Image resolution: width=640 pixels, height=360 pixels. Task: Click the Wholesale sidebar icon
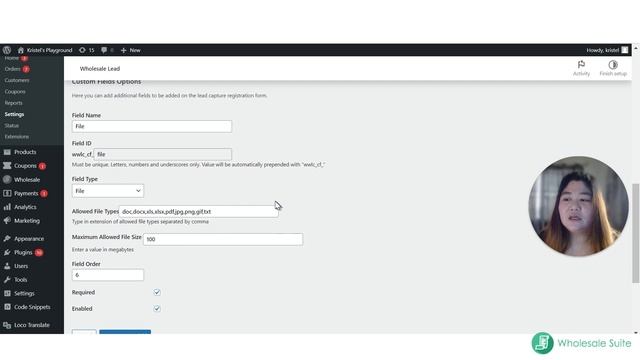7,180
